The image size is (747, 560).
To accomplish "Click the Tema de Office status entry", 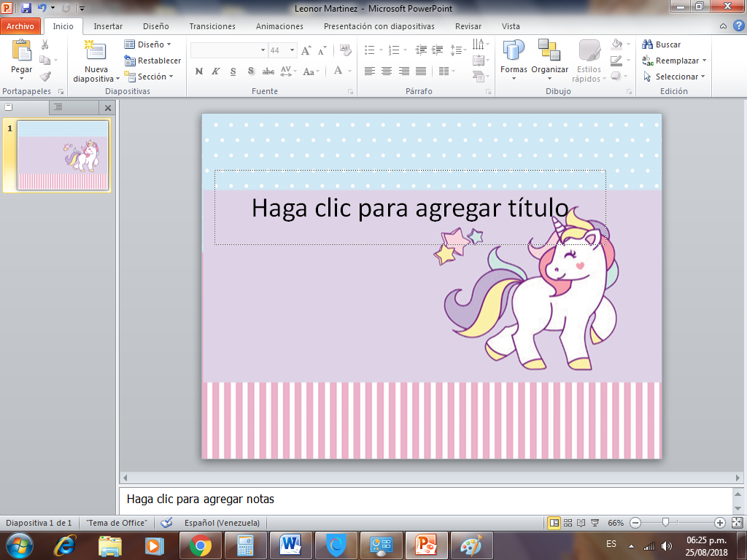I will coord(117,523).
